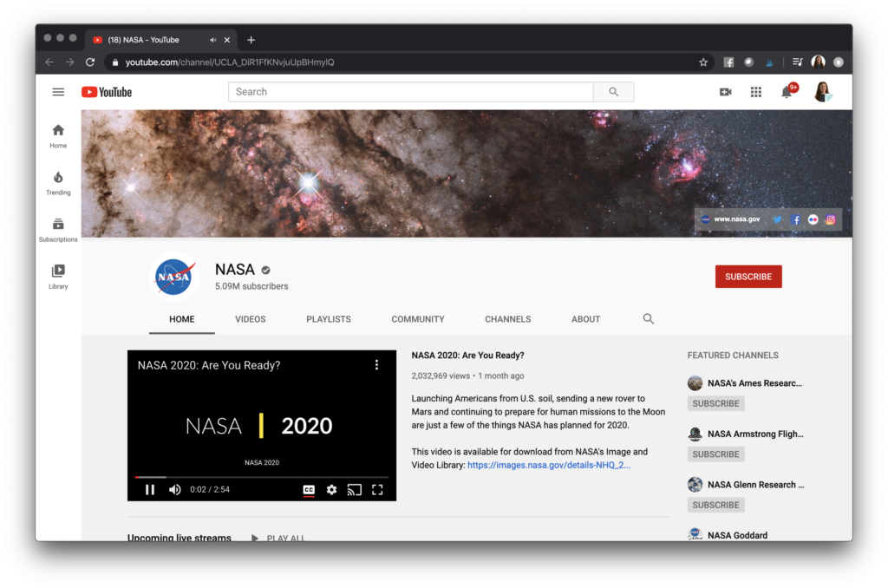The height and width of the screenshot is (588, 888).
Task: Click the video progress bar
Action: click(260, 476)
